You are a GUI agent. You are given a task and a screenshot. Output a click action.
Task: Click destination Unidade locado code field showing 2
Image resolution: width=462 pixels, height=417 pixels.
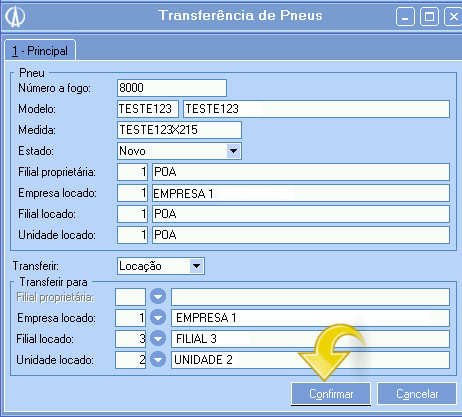coord(131,360)
